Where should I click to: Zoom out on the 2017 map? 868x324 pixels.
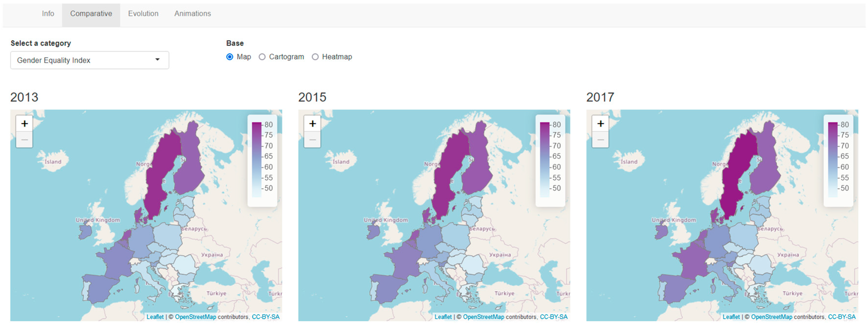(600, 140)
